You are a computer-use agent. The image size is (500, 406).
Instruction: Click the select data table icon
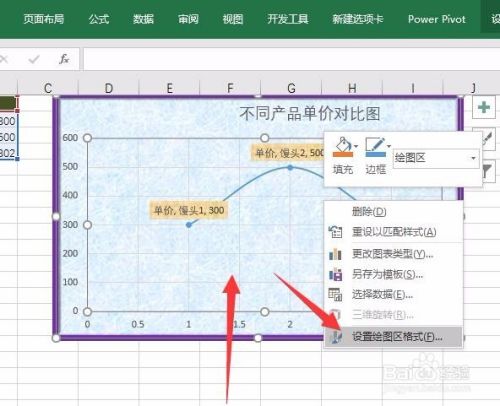click(x=335, y=294)
